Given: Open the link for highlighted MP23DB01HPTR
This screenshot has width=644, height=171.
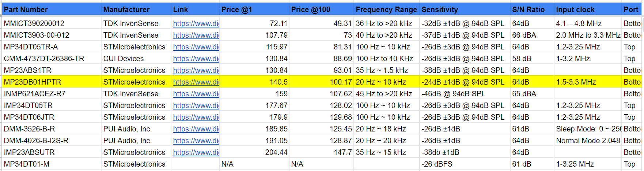Looking at the screenshot, I should 196,82.
